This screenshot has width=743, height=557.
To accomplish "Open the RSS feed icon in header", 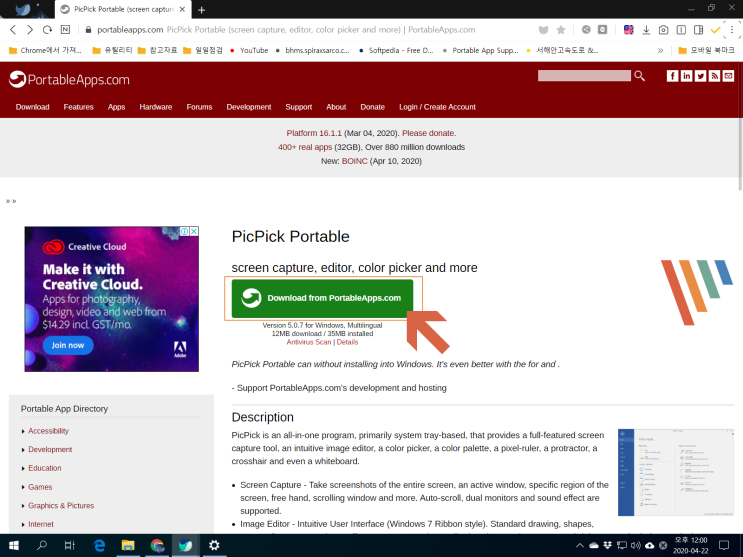I will point(715,76).
